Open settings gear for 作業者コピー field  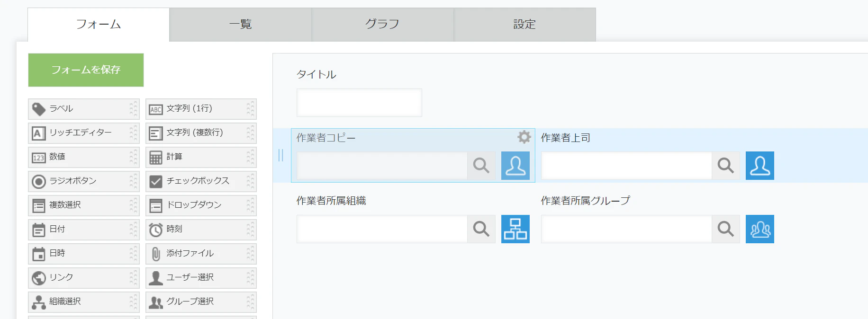point(524,137)
